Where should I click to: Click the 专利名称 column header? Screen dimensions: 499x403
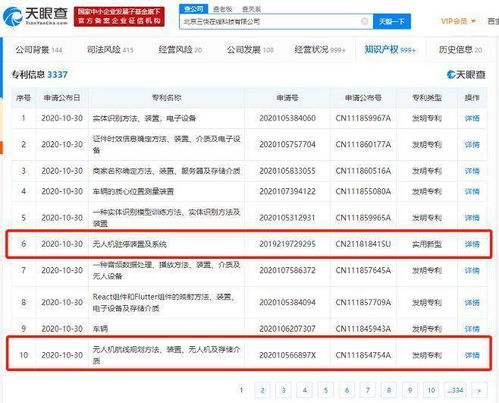(167, 98)
